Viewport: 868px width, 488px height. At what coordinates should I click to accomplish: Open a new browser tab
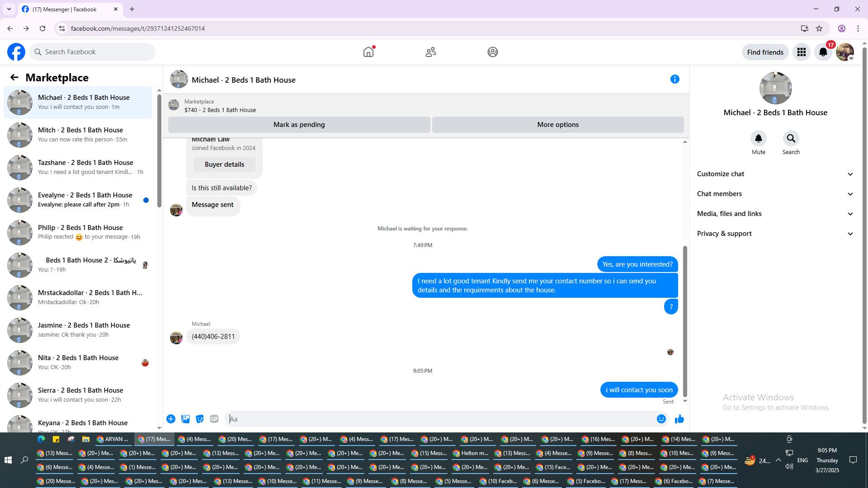[132, 9]
